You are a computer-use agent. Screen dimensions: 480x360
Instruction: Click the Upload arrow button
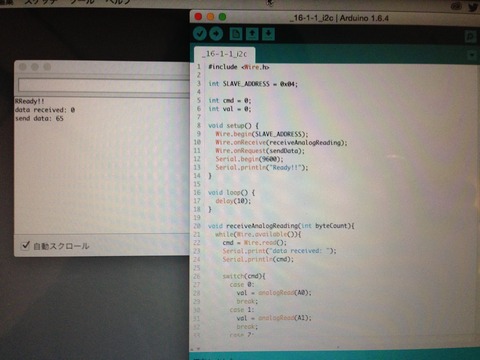[216, 34]
